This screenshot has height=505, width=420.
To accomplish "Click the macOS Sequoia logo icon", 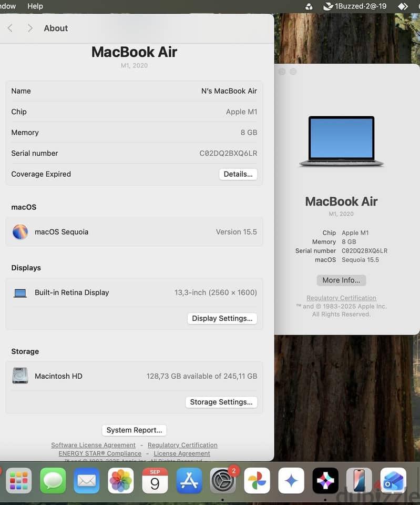I will pos(20,232).
